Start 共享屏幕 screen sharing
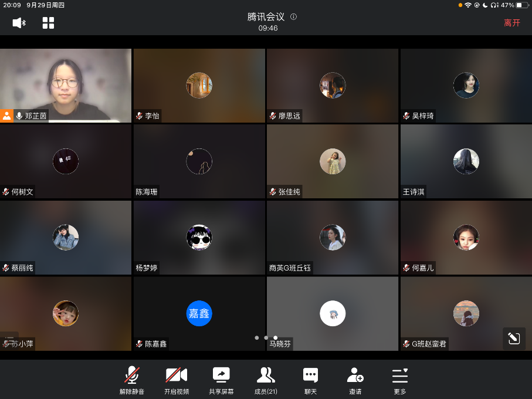Viewport: 532px width, 399px height. (x=221, y=380)
